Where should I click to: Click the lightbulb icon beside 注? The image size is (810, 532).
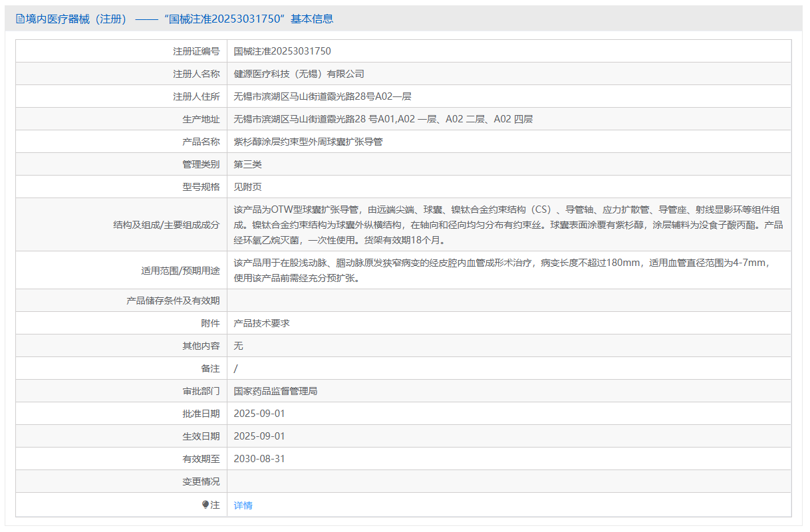pyautogui.click(x=205, y=505)
